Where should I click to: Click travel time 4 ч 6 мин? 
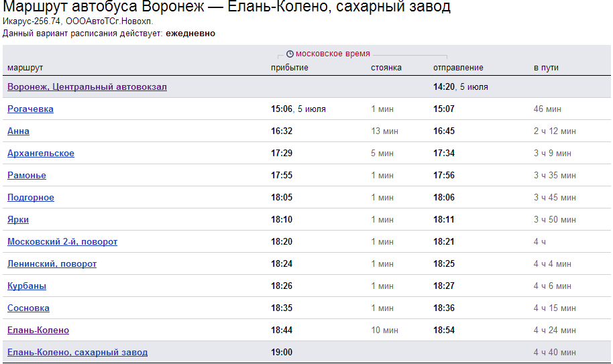[x=553, y=286]
